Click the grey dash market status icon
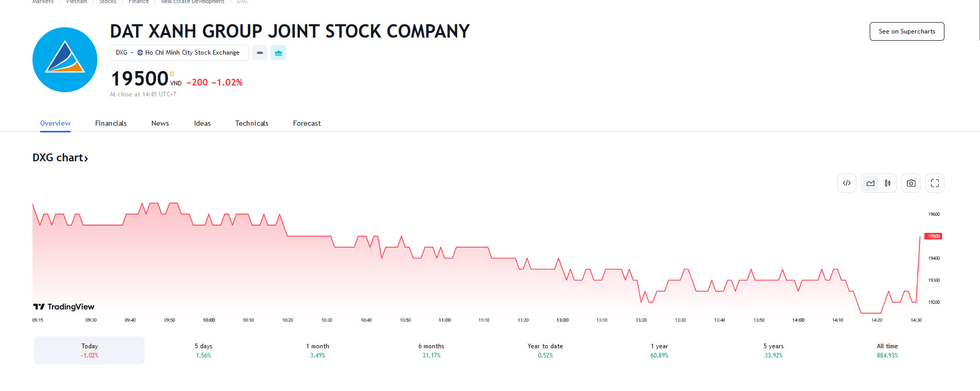980x391 pixels. point(260,53)
